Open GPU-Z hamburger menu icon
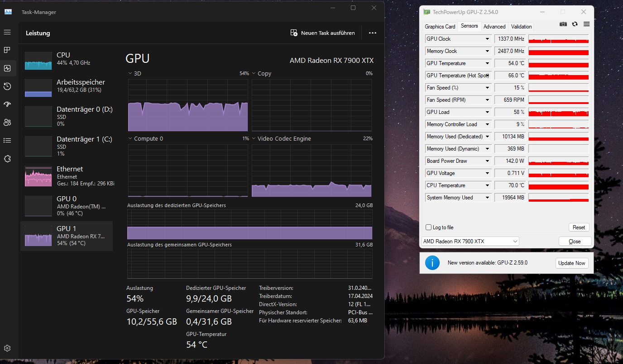This screenshot has height=364, width=623. click(586, 24)
